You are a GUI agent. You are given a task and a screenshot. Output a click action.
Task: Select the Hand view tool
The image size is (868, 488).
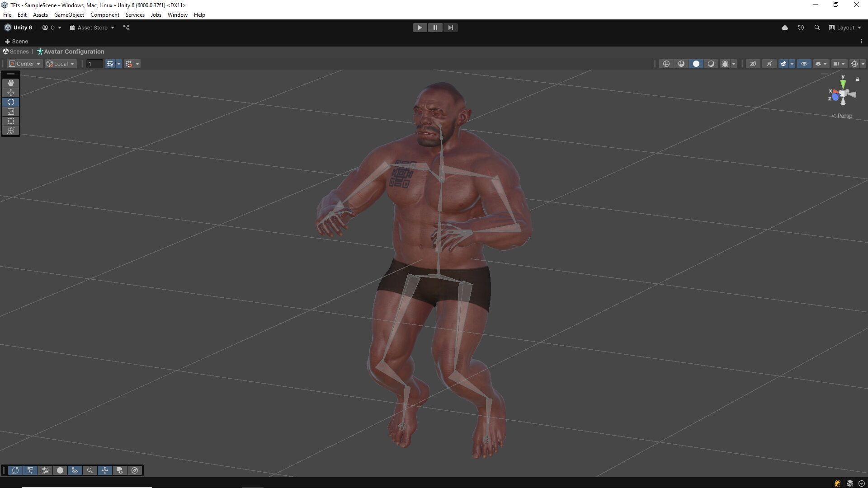coord(11,83)
